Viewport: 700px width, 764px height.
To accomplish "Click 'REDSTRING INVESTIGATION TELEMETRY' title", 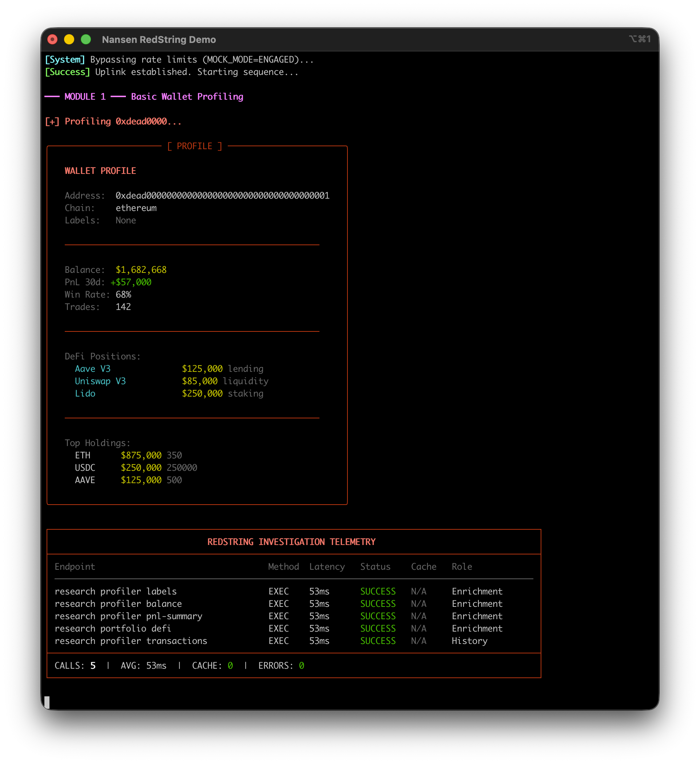I will [291, 542].
